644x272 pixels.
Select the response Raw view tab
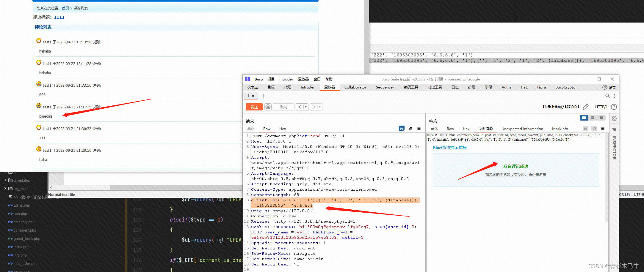450,129
